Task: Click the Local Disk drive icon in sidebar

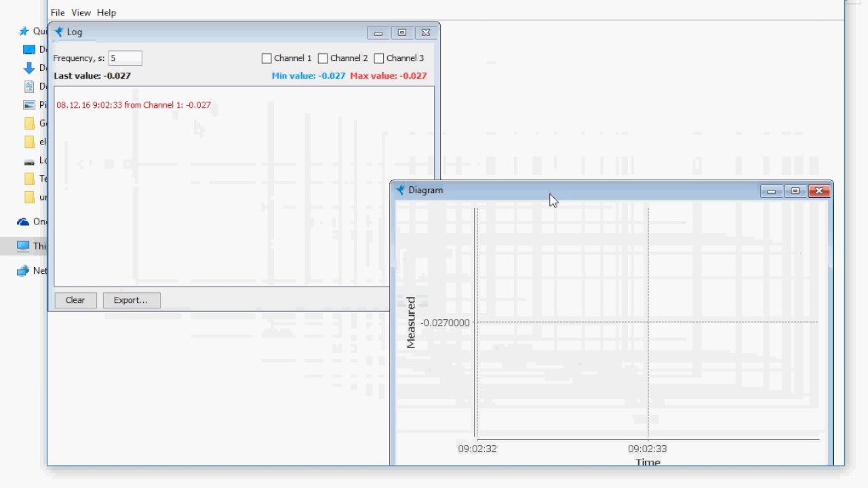Action: (x=28, y=161)
